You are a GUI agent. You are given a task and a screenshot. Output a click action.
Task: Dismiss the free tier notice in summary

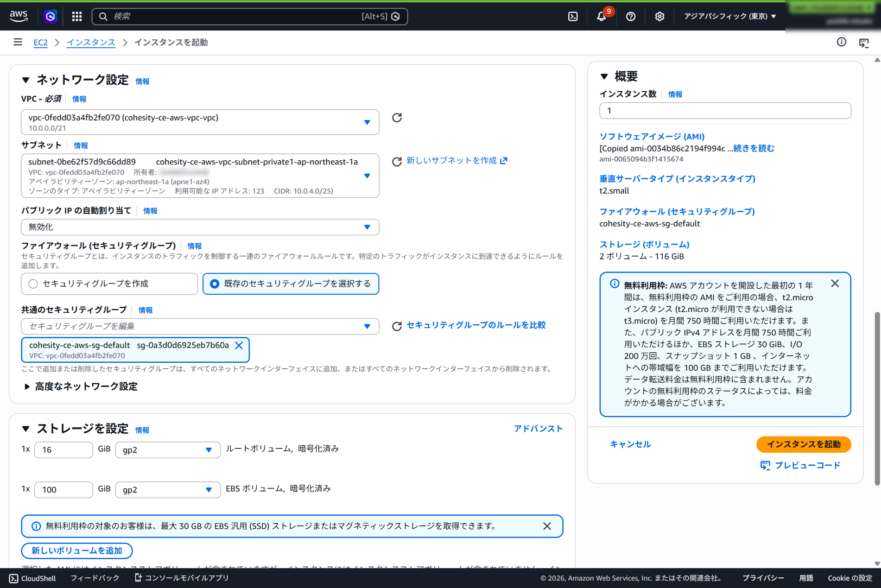[835, 284]
